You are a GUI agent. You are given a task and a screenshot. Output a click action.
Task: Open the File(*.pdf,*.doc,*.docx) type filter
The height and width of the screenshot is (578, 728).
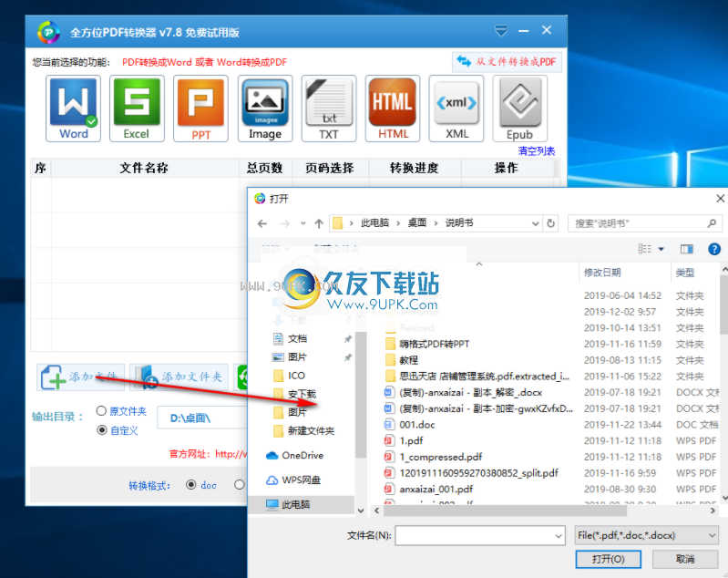point(647,535)
